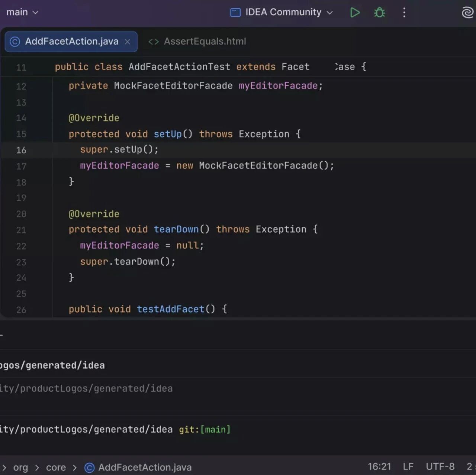Image resolution: width=476 pixels, height=475 pixels.
Task: Start debugging with the bug icon
Action: pos(379,12)
